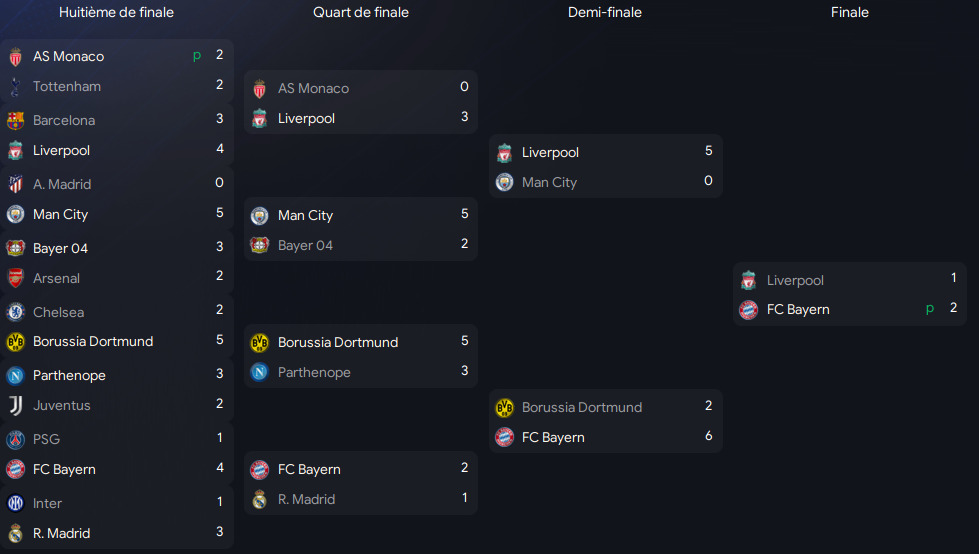979x554 pixels.
Task: Open Liverpool team name in the Finale
Action: tap(795, 281)
